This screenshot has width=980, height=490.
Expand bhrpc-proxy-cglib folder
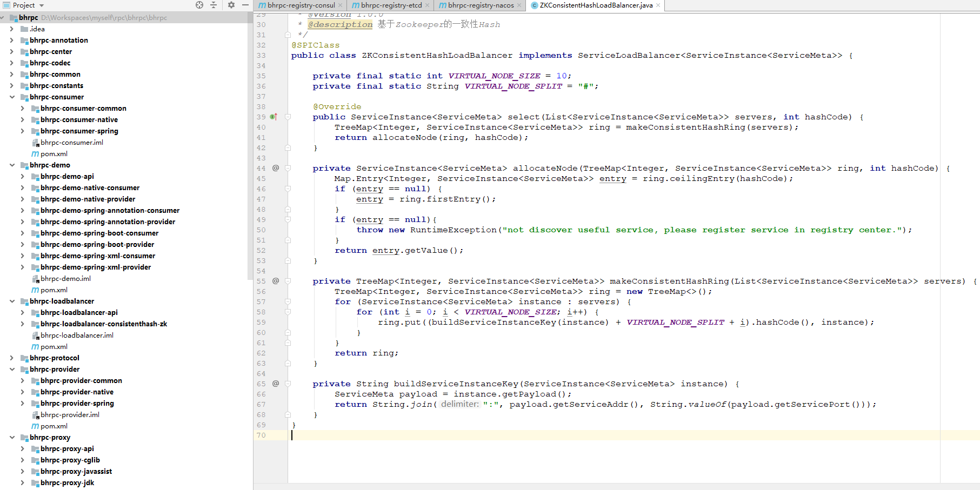23,460
